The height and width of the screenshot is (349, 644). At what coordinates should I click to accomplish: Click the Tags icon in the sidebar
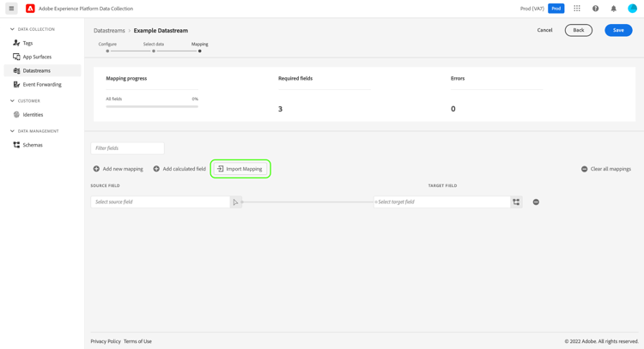point(16,43)
